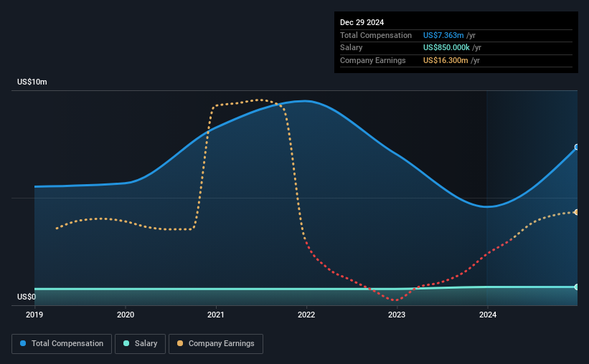589x364 pixels.
Task: Toggle the Total Compensation legend button
Action: [x=62, y=344]
